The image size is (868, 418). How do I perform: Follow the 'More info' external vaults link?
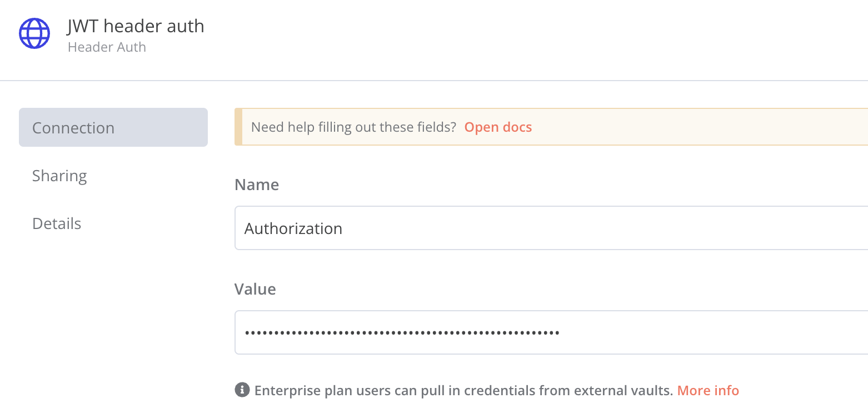707,391
